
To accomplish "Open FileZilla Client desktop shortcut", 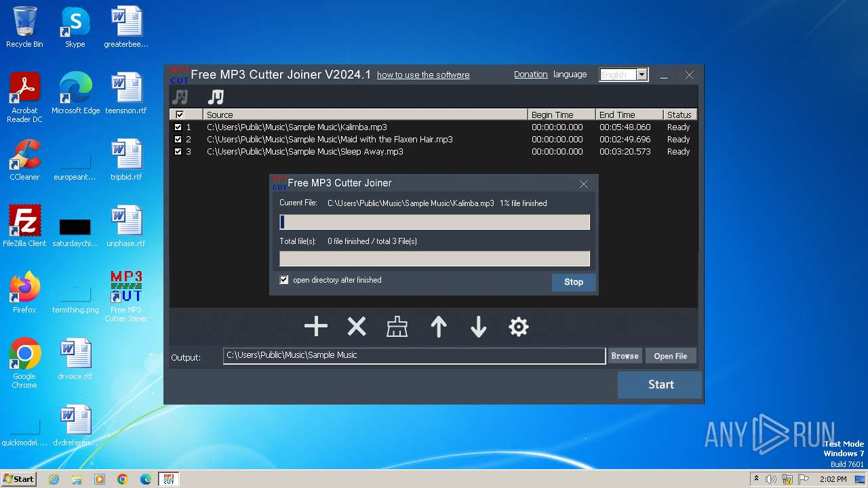I will (24, 226).
